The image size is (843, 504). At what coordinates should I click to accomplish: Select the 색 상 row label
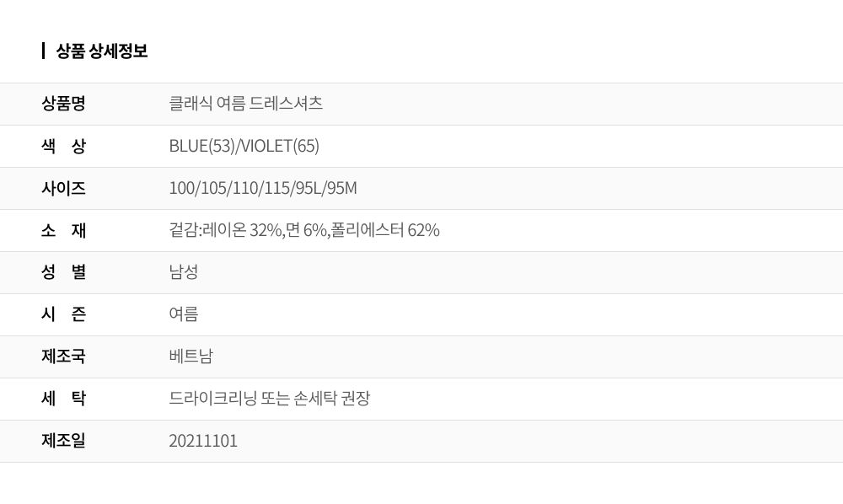(x=63, y=146)
